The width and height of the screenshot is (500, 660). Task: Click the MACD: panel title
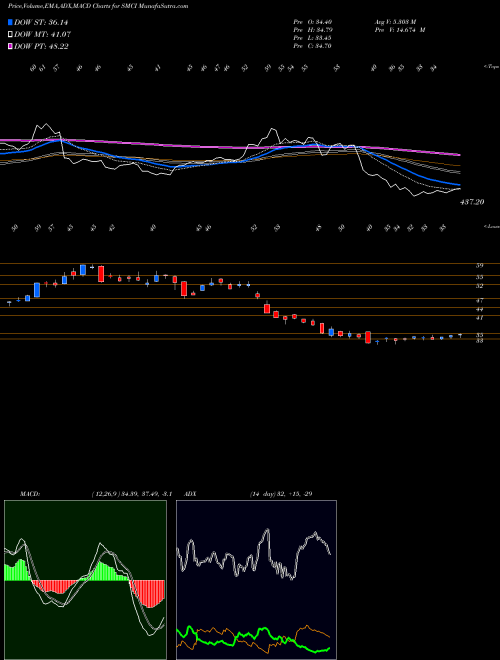pos(29,493)
